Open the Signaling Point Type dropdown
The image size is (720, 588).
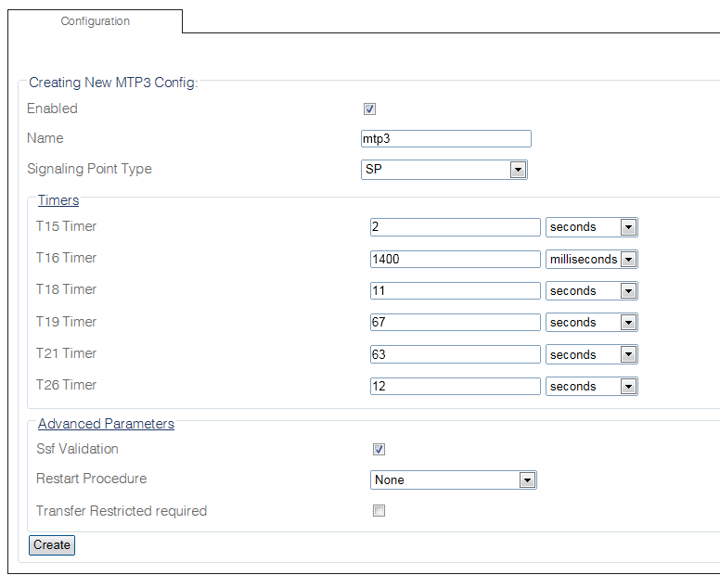444,170
